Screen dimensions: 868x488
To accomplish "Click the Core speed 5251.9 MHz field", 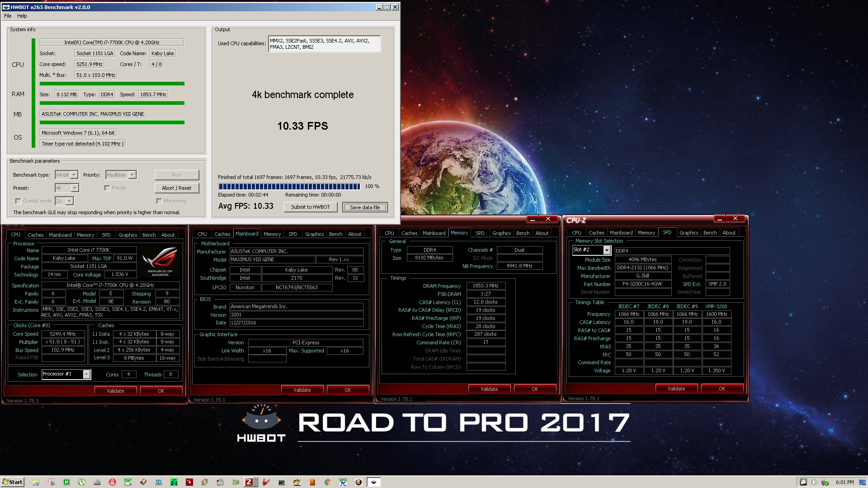I will pyautogui.click(x=90, y=64).
